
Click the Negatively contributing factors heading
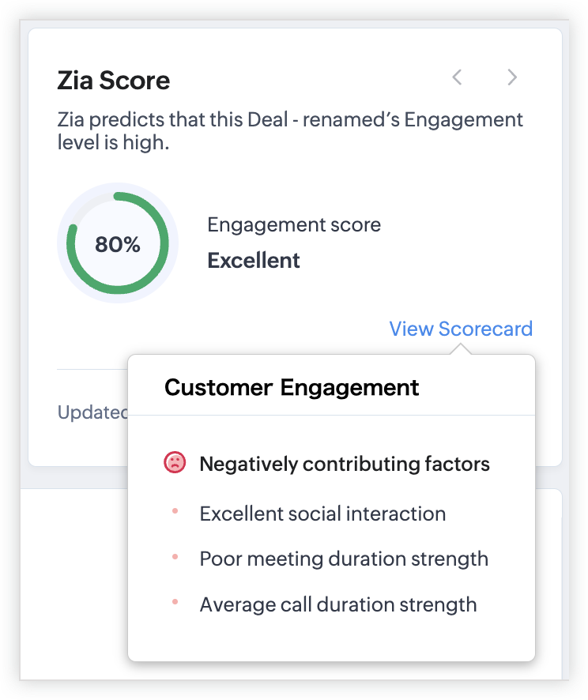[x=345, y=464]
